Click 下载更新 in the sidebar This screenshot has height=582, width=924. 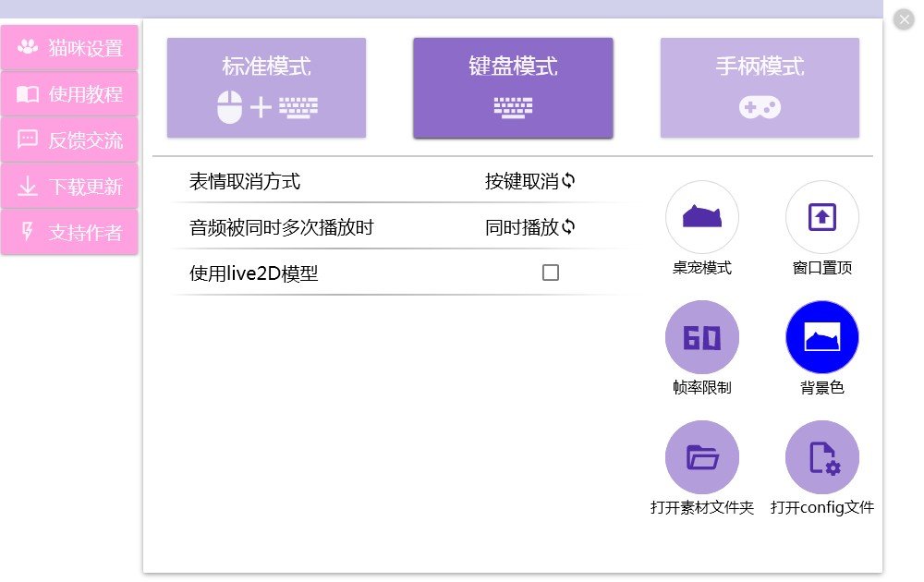(69, 186)
